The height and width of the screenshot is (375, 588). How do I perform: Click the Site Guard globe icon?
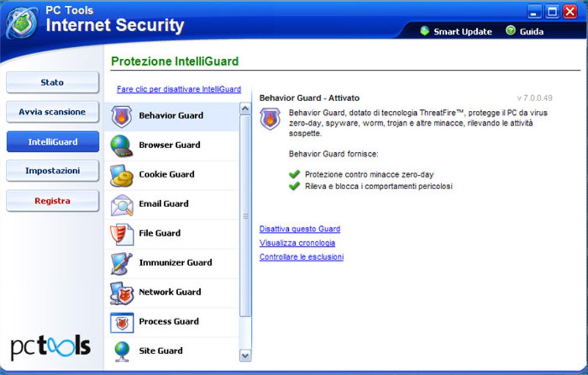click(x=122, y=351)
